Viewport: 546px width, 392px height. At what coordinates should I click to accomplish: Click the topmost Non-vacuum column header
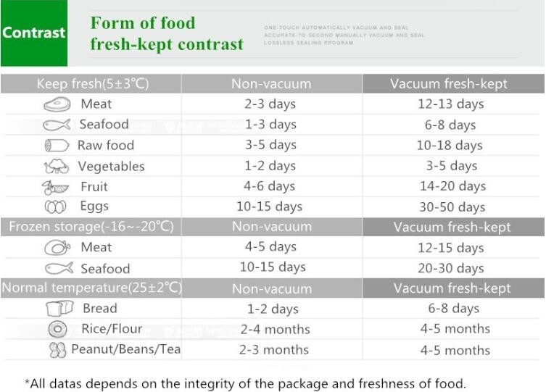click(270, 83)
